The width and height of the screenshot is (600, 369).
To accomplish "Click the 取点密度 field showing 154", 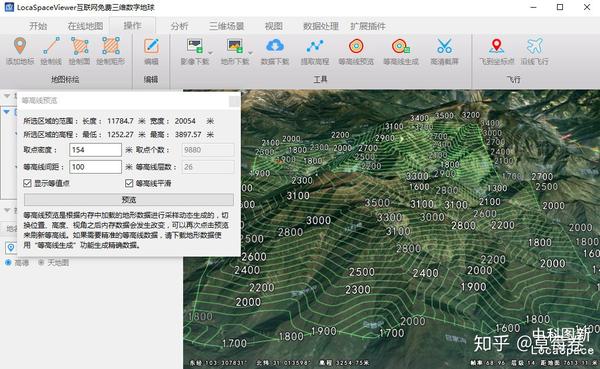I will pyautogui.click(x=95, y=150).
